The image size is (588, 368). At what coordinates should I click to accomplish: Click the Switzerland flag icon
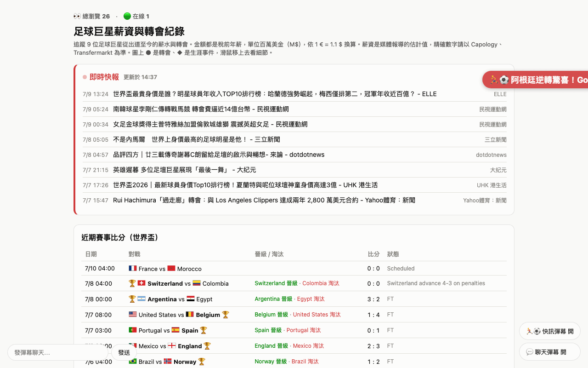tap(141, 283)
